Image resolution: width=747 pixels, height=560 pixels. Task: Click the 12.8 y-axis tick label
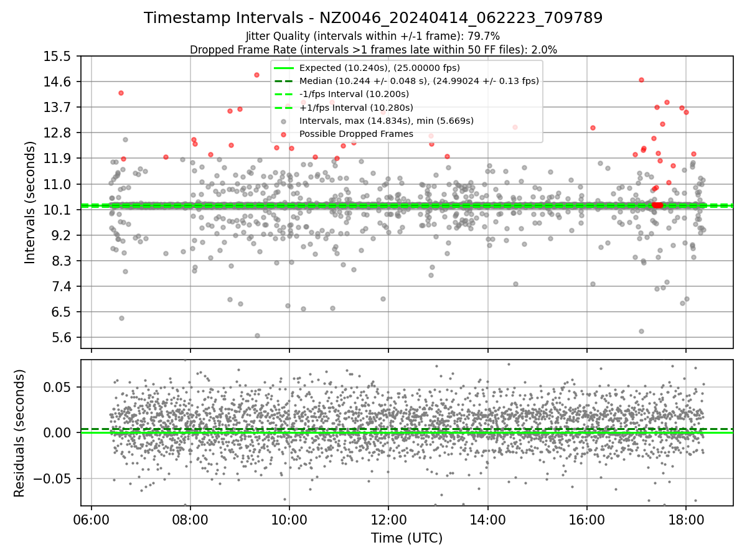[59, 133]
